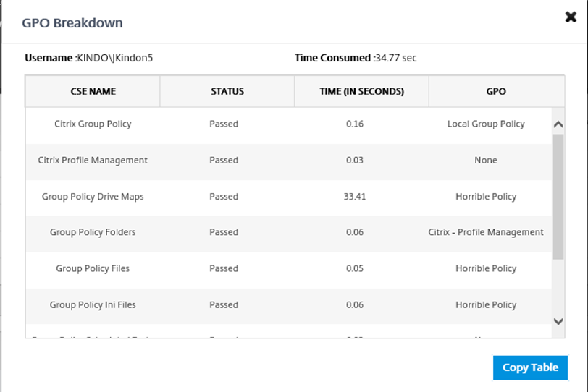Click the table's vertical scrollbar thumb

click(x=558, y=196)
